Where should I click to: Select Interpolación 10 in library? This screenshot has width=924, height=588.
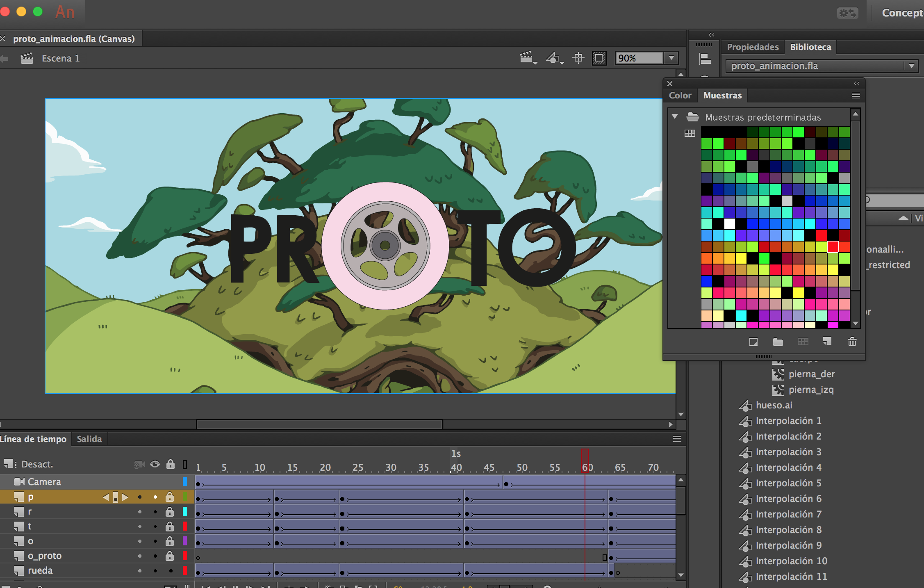pyautogui.click(x=791, y=561)
